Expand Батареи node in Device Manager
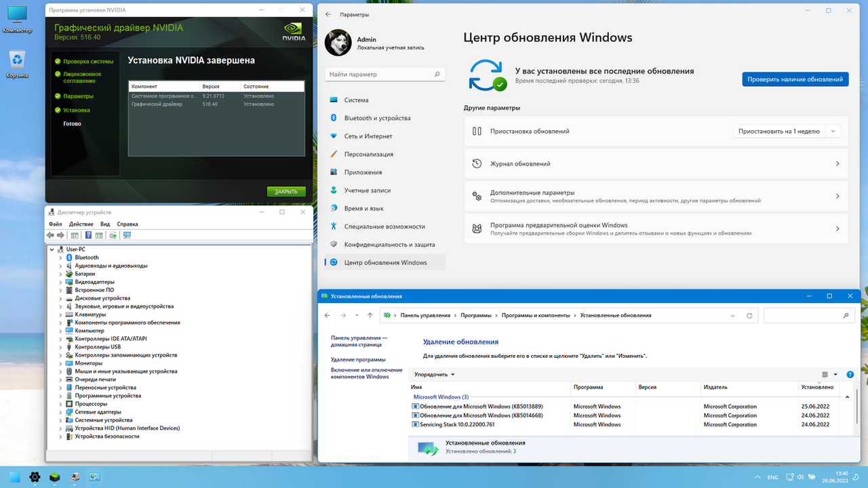Screen dimensions: 868x488 coord(60,274)
